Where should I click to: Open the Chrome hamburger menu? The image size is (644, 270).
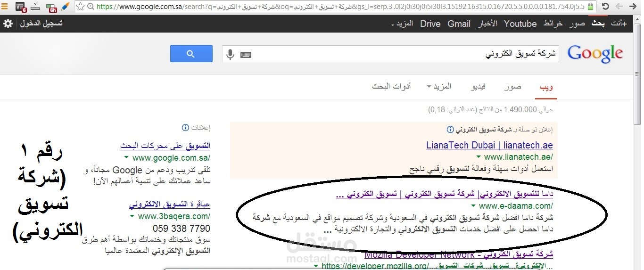[4, 7]
